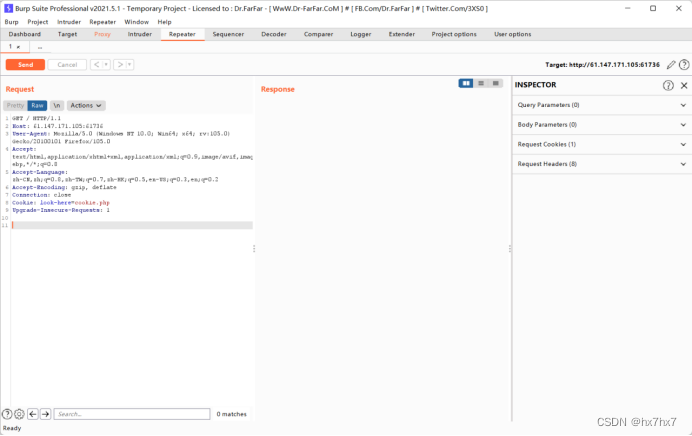
Task: Expand Query Parameters (0) section
Action: pyautogui.click(x=601, y=105)
